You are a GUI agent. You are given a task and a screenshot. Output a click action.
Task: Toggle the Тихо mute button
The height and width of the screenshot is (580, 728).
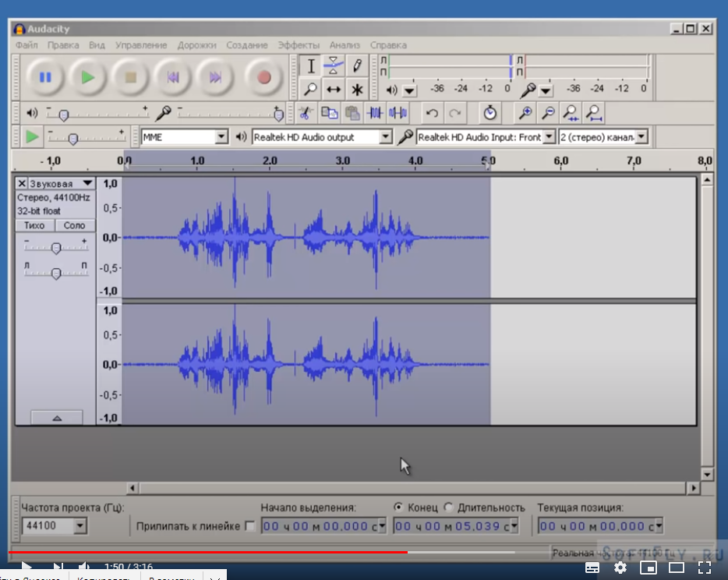coord(34,225)
